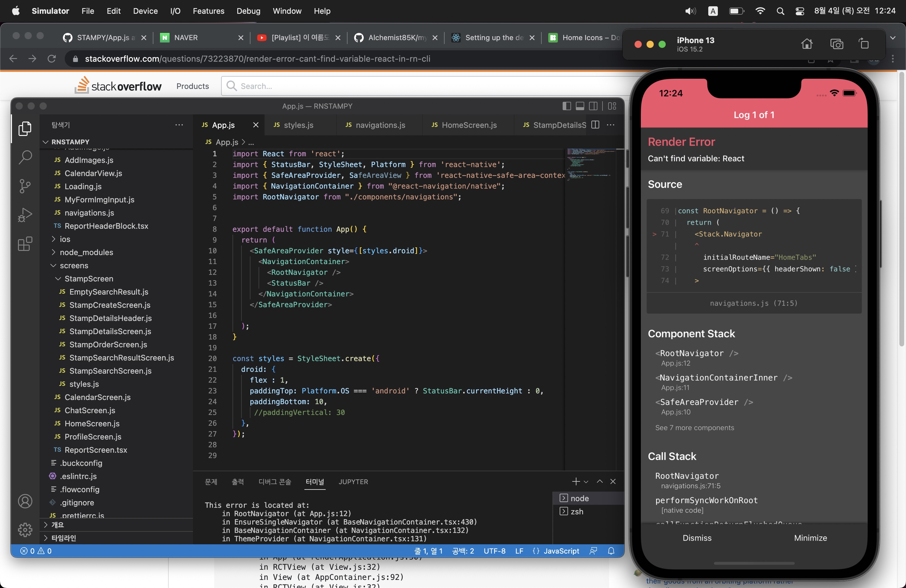Screen dimensions: 906x588
Task: Reload the browser page
Action: [52, 59]
